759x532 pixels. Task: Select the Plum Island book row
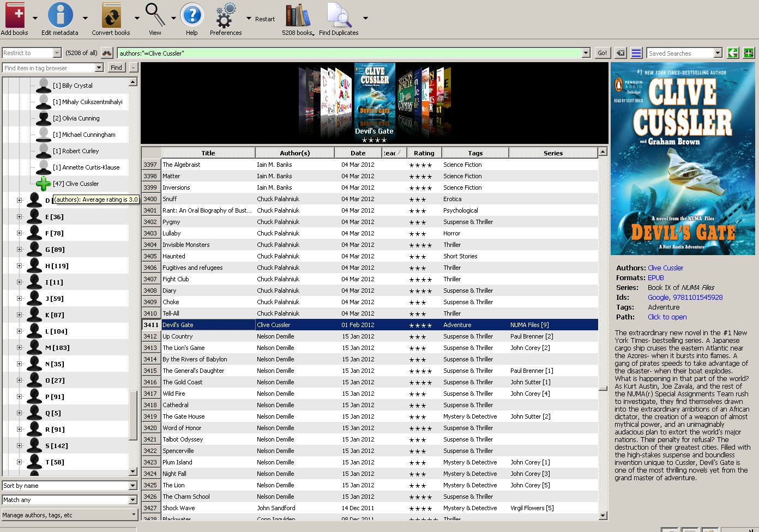370,462
